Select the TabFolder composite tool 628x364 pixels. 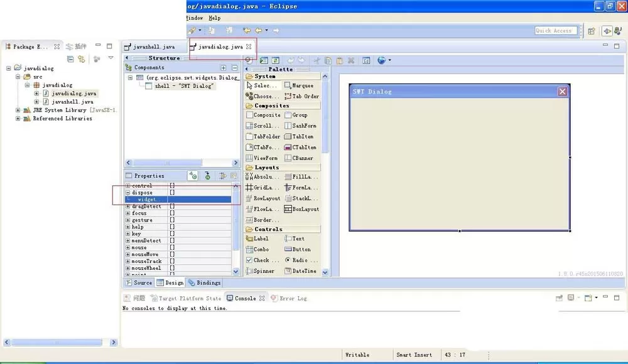click(263, 137)
